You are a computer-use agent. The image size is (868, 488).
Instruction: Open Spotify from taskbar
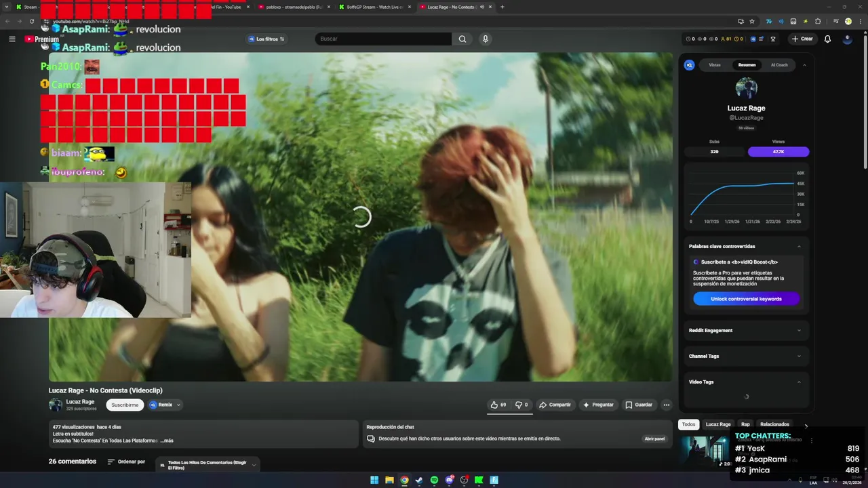(x=434, y=480)
